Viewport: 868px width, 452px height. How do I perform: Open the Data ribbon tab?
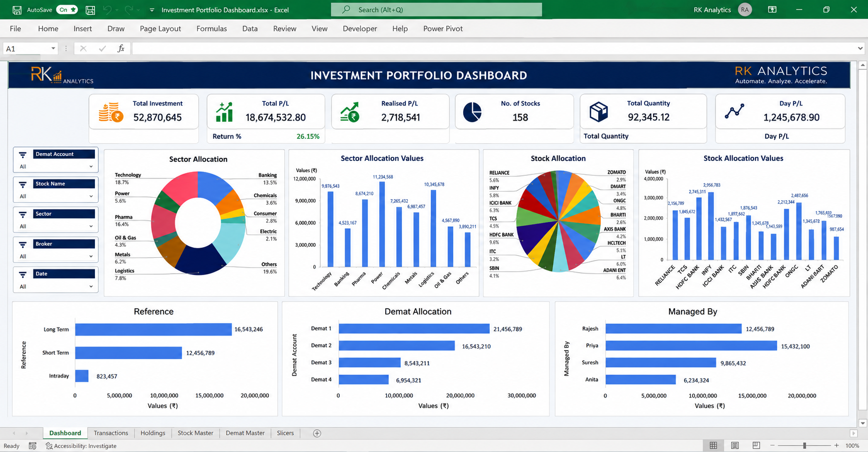pos(250,28)
